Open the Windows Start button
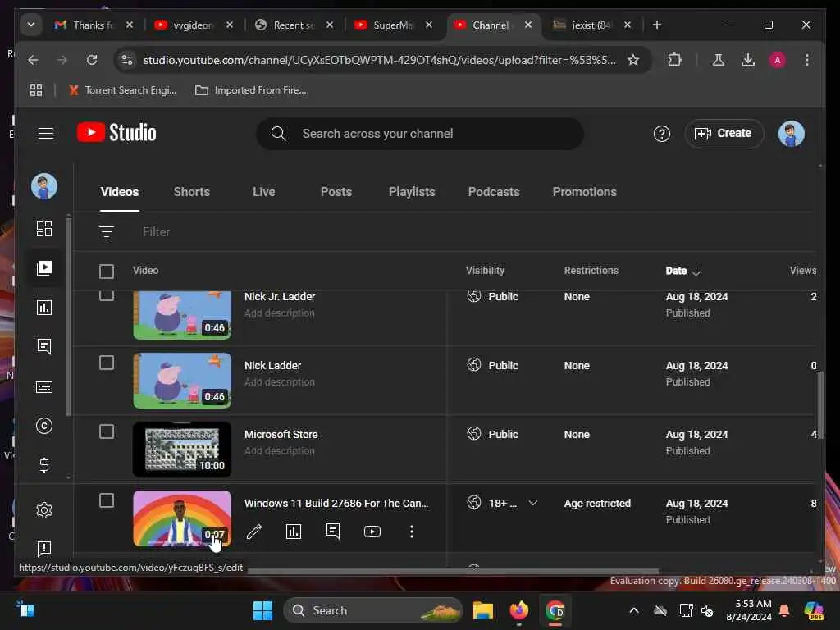This screenshot has height=630, width=840. [262, 610]
